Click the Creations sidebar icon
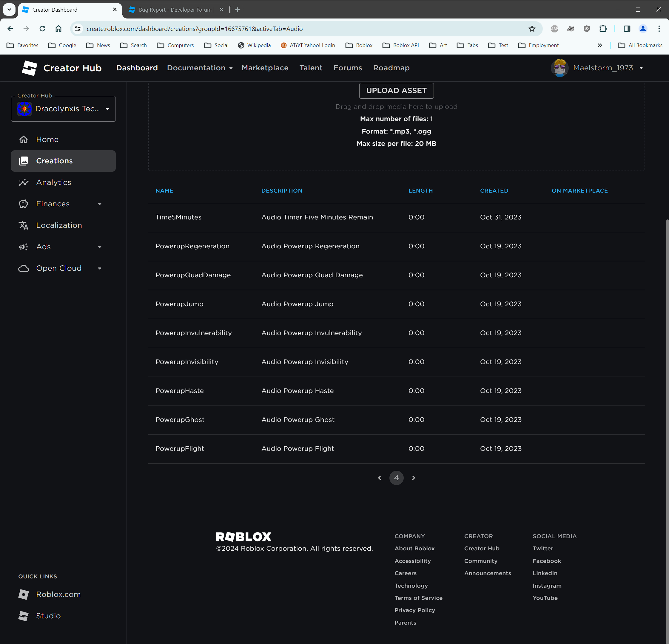 [x=24, y=161]
